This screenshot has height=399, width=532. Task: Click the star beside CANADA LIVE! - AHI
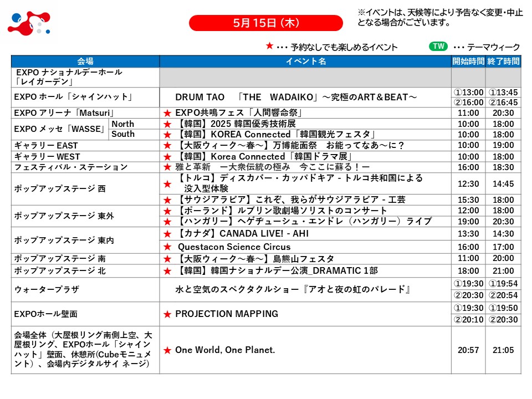point(167,234)
